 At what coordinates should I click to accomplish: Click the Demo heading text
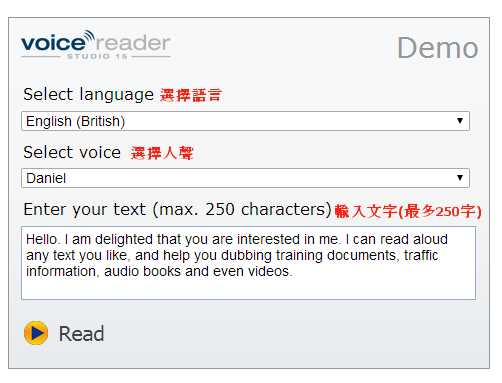point(438,48)
